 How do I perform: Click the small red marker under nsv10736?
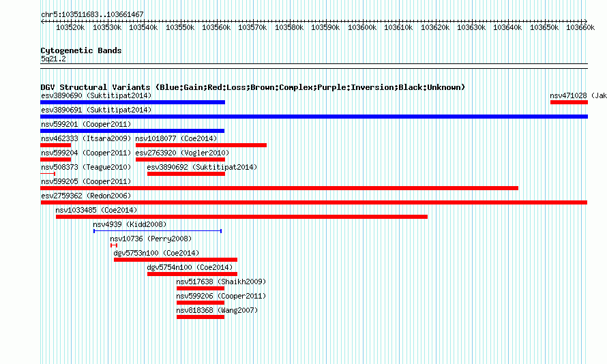tap(114, 245)
